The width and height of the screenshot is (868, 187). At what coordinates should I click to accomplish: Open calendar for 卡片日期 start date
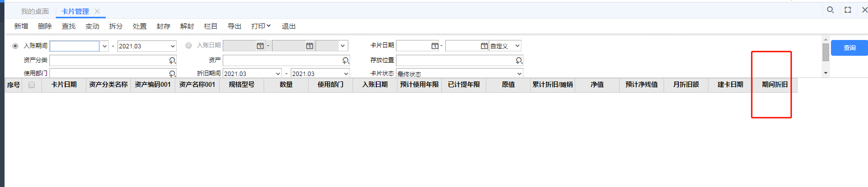click(434, 46)
